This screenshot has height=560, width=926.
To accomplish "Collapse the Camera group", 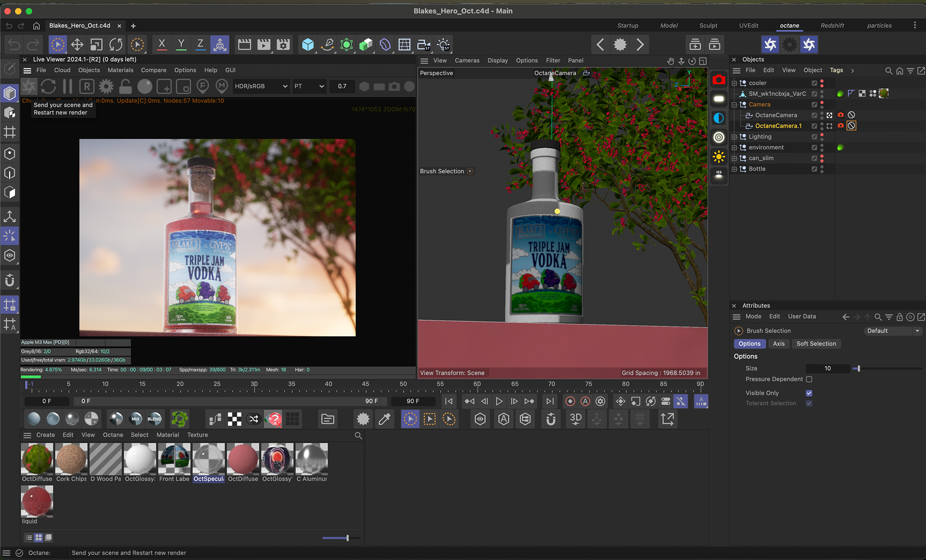I will [734, 105].
